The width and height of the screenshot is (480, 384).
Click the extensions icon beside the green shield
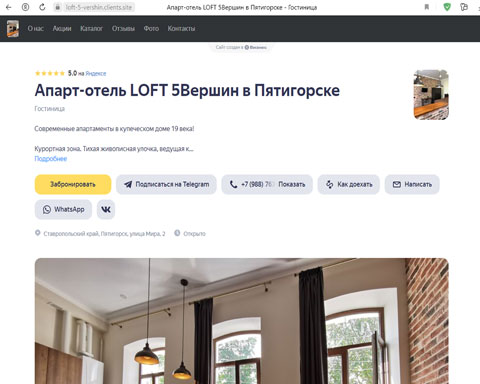pyautogui.click(x=464, y=7)
